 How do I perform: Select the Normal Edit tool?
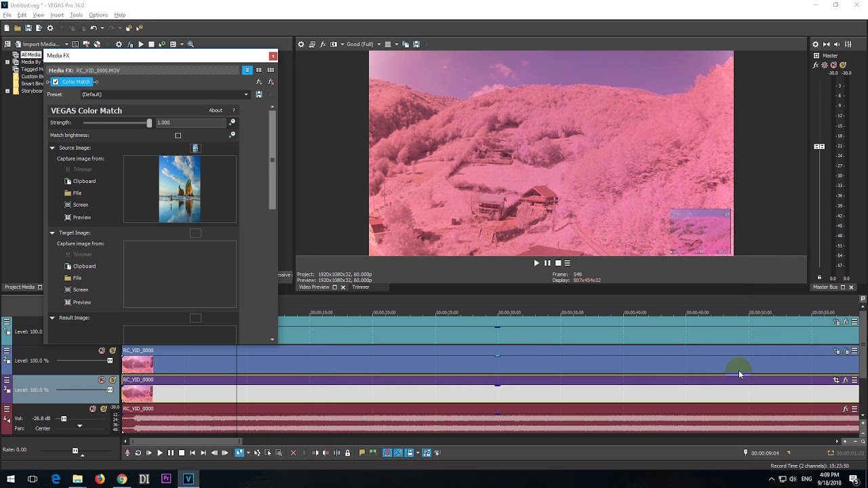point(239,453)
